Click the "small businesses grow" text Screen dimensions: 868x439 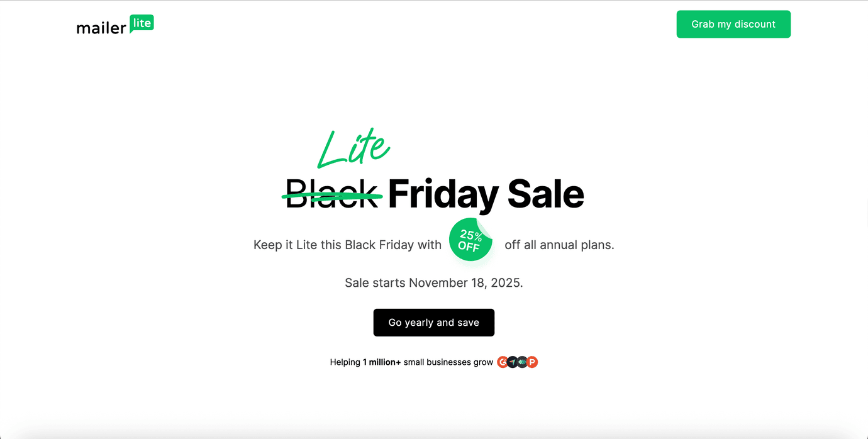[448, 362]
